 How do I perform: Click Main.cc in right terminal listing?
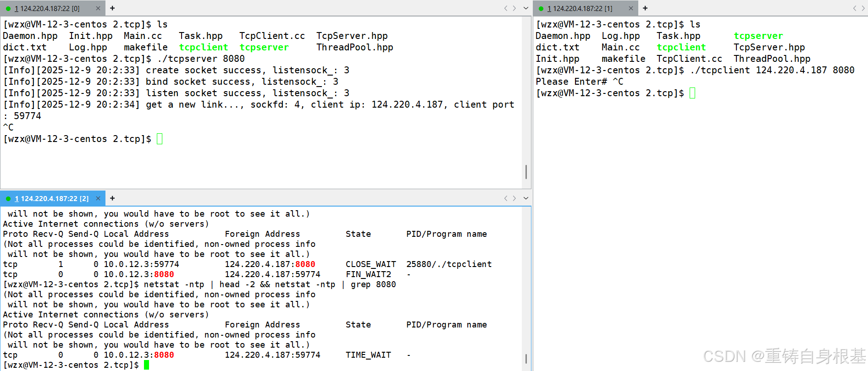click(x=621, y=47)
